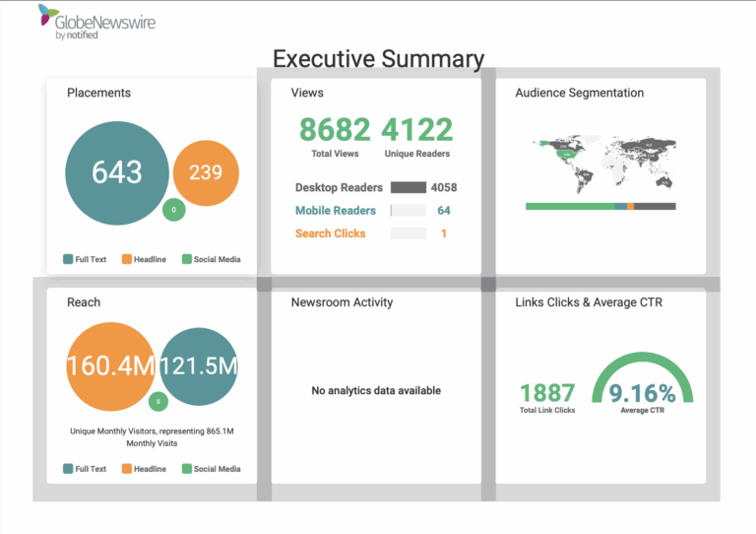756x534 pixels.
Task: Click the green segment of the audience bar
Action: pyautogui.click(x=569, y=206)
